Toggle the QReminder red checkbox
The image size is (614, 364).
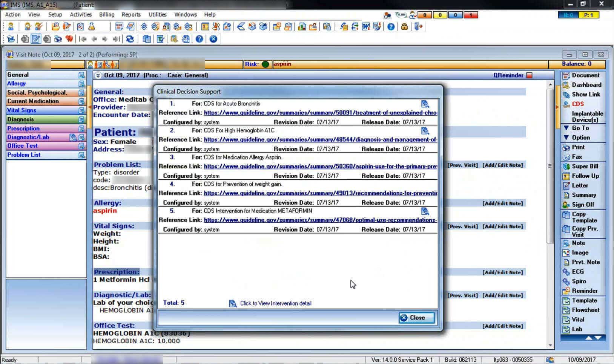[x=530, y=75]
